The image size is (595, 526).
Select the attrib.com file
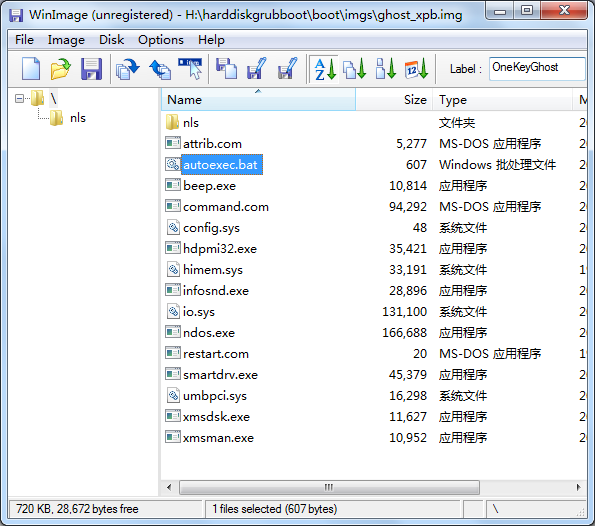pyautogui.click(x=212, y=143)
